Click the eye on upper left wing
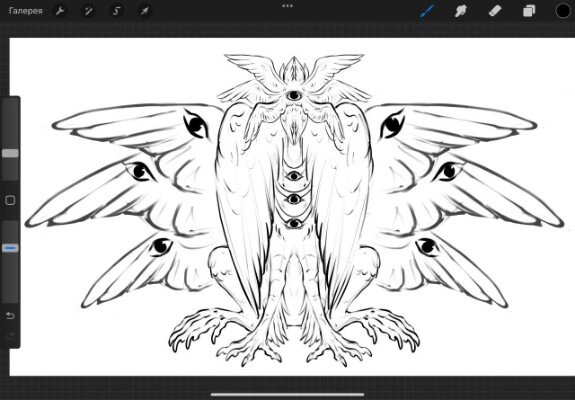This screenshot has height=400, width=575. click(196, 125)
